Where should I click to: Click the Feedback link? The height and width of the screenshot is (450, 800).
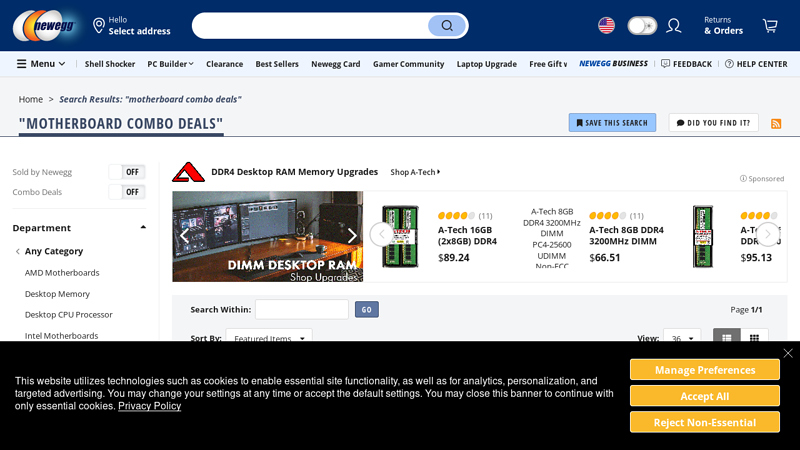[686, 64]
